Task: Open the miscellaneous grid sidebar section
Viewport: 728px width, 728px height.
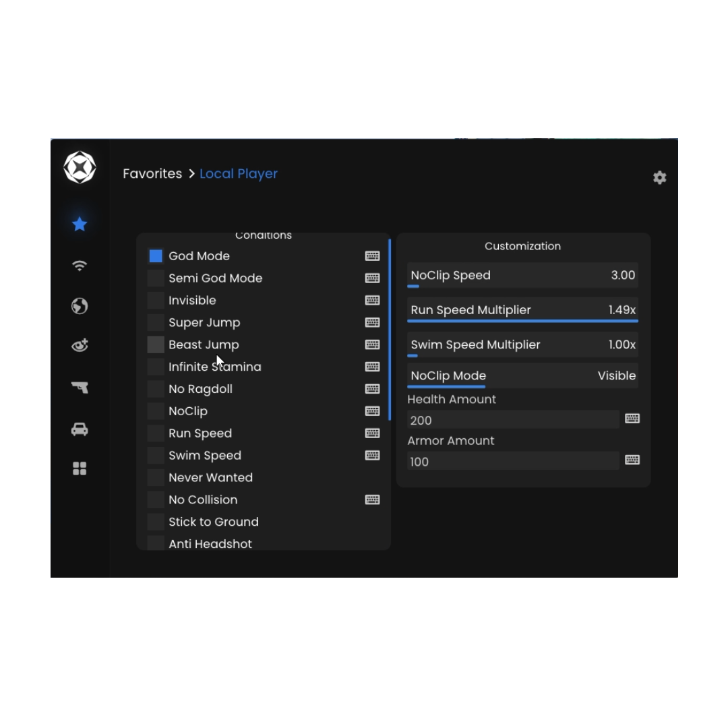Action: point(80,468)
